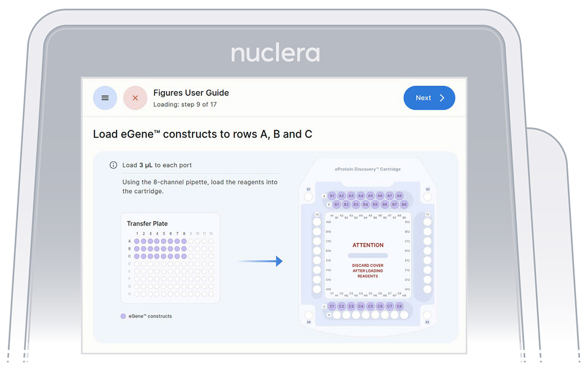Select port C8 on the cartridge
588x370 pixels.
[x=399, y=306]
